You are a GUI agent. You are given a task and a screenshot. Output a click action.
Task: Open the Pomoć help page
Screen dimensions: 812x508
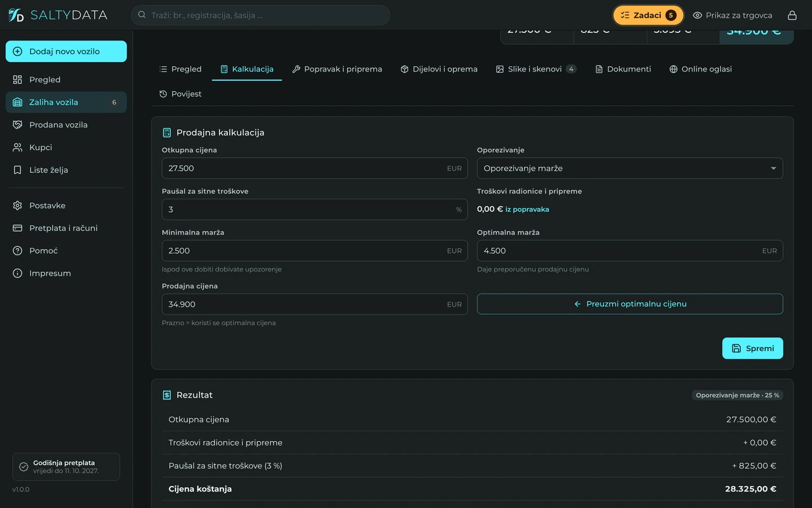click(x=66, y=251)
